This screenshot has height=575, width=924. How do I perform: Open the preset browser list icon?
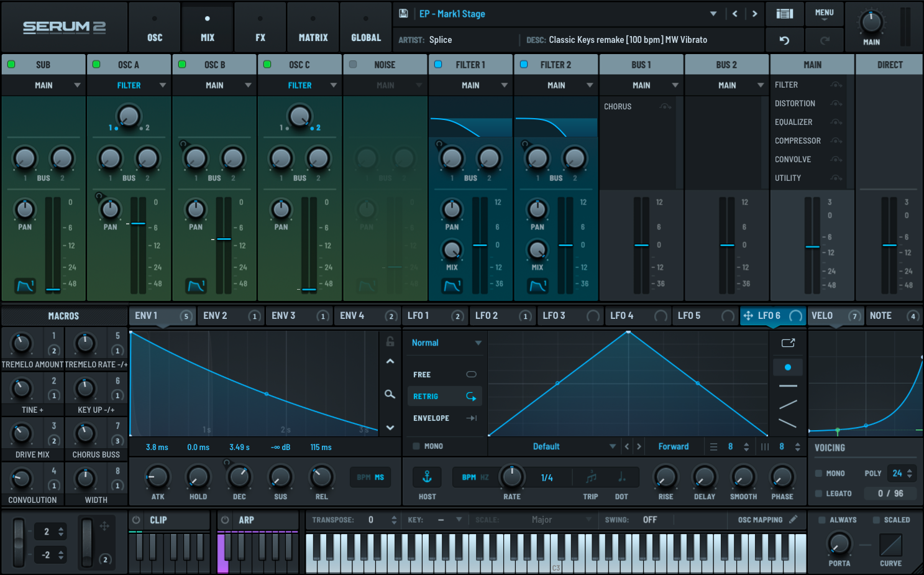click(x=785, y=14)
